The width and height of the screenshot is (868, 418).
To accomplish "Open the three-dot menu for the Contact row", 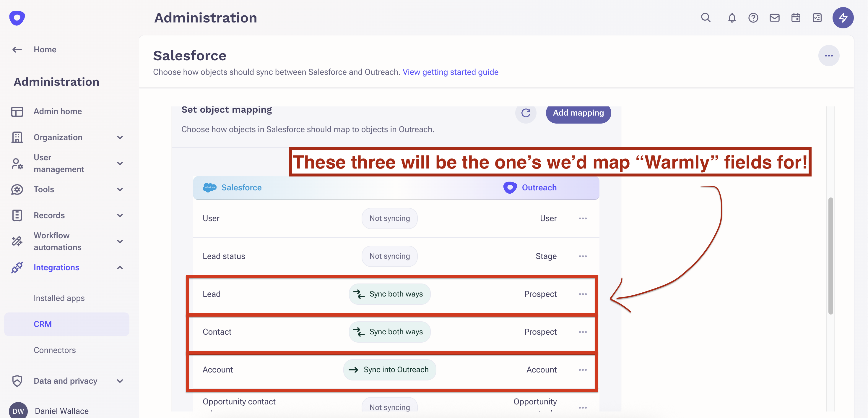I will coord(583,332).
